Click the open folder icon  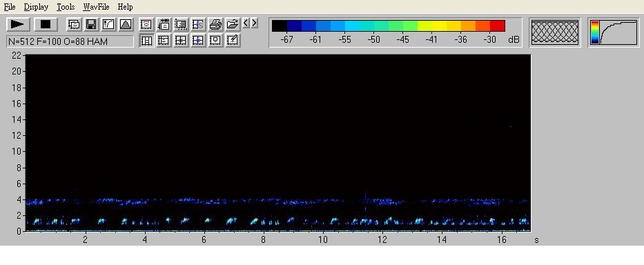coord(233,24)
